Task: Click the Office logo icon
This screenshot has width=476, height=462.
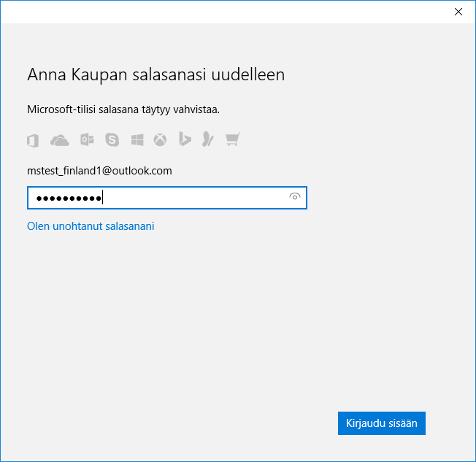Action: click(32, 139)
